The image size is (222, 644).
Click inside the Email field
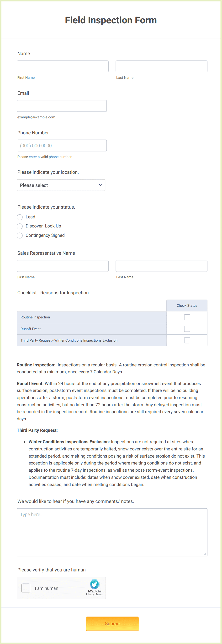tap(62, 106)
